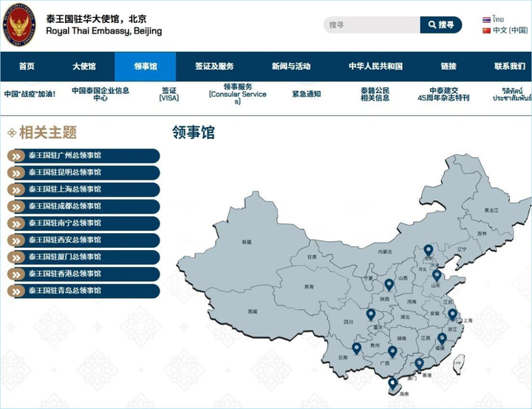Go to 新闻与活动 menu item
Viewport: 532px width, 409px height.
[291, 67]
